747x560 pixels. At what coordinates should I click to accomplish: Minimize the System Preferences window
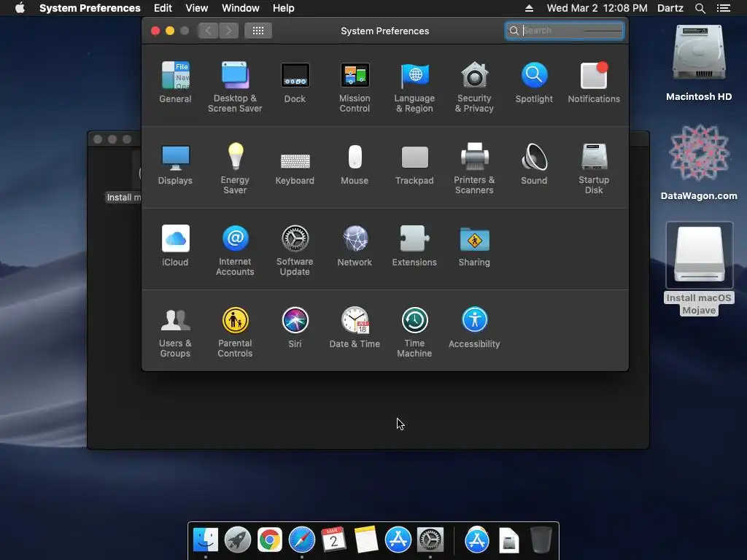169,31
